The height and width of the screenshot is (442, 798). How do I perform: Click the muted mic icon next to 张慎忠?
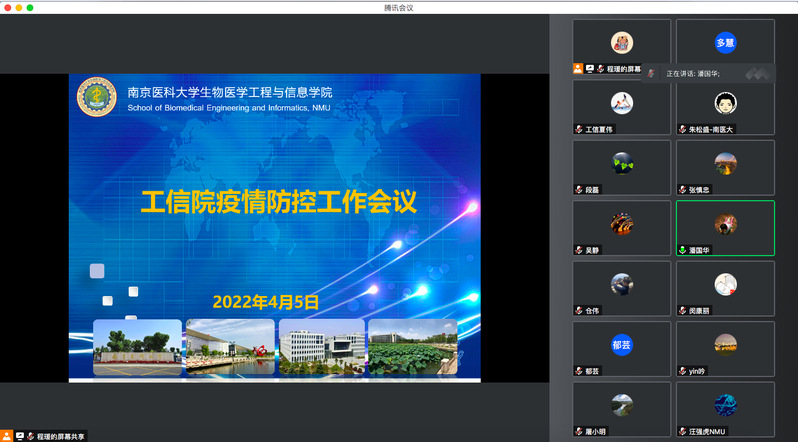[682, 189]
